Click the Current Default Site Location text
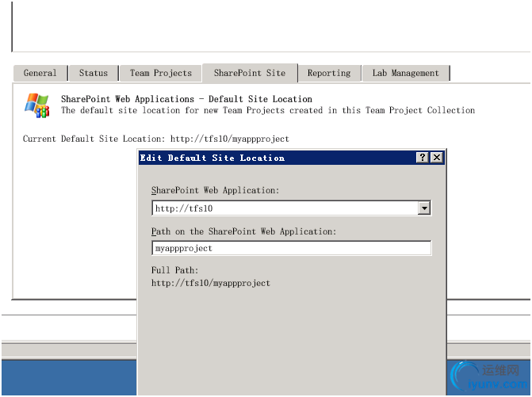 (156, 139)
